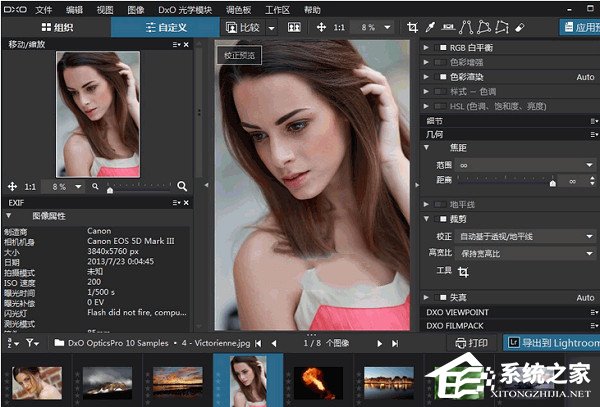Click the 距离 focus distance slider
This screenshot has width=600, height=407.
click(x=507, y=181)
